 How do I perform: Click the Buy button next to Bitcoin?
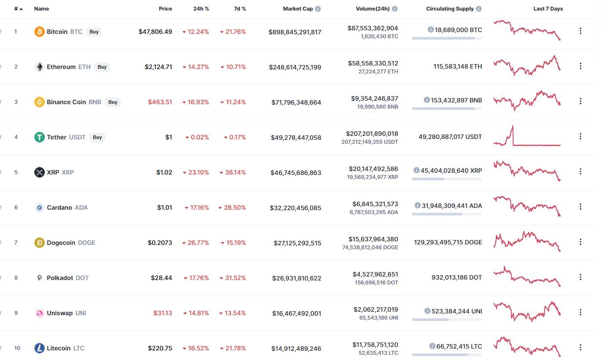94,32
